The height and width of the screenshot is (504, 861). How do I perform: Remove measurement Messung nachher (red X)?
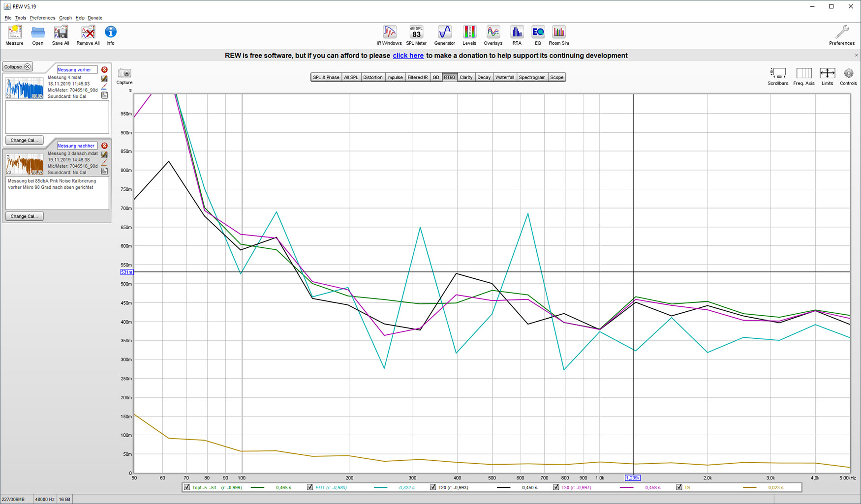coord(104,146)
